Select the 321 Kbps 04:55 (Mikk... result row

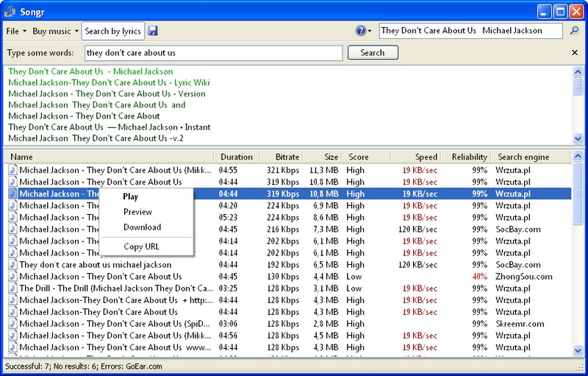pyautogui.click(x=287, y=170)
